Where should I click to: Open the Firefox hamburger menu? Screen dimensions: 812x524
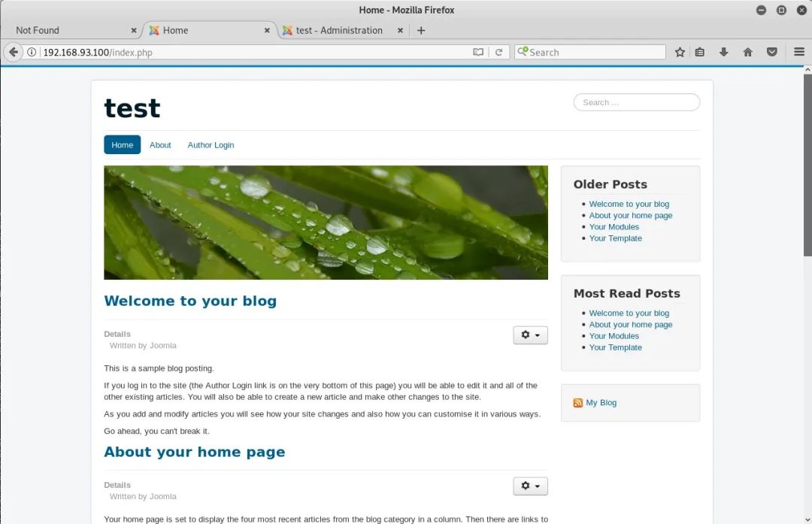click(799, 52)
